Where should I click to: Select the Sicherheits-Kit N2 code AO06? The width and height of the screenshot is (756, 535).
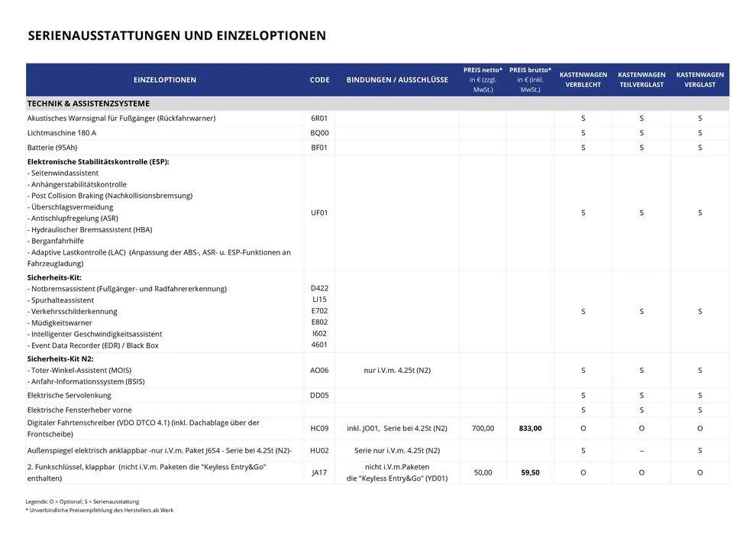click(319, 370)
